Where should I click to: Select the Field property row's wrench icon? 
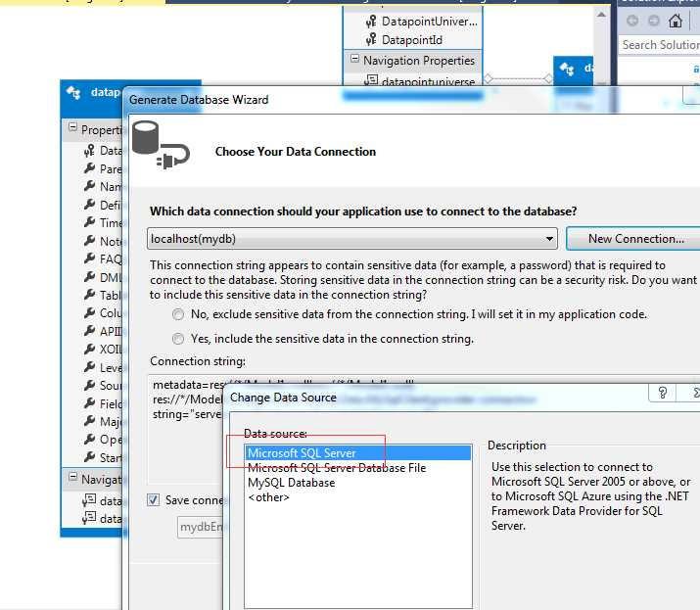coord(89,403)
